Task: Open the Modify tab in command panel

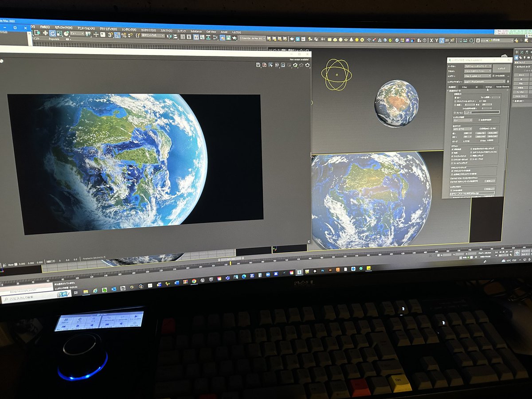Action: 522,52
